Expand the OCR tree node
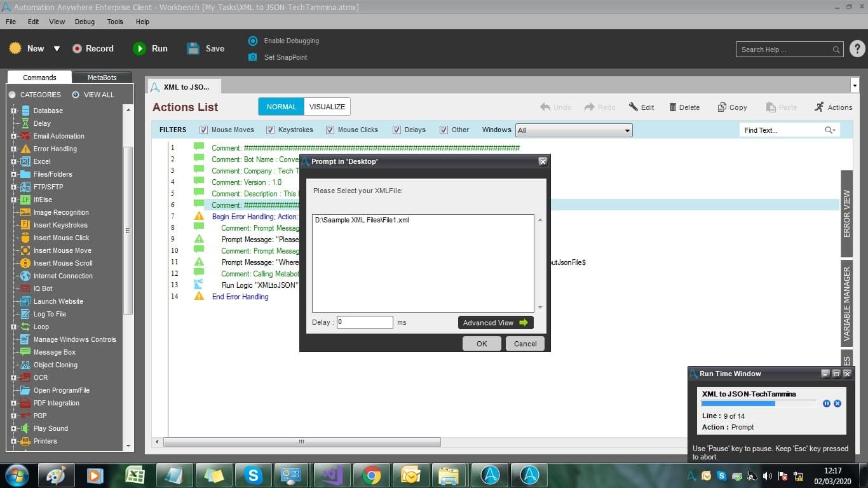Image resolution: width=868 pixels, height=488 pixels. pyautogui.click(x=13, y=377)
